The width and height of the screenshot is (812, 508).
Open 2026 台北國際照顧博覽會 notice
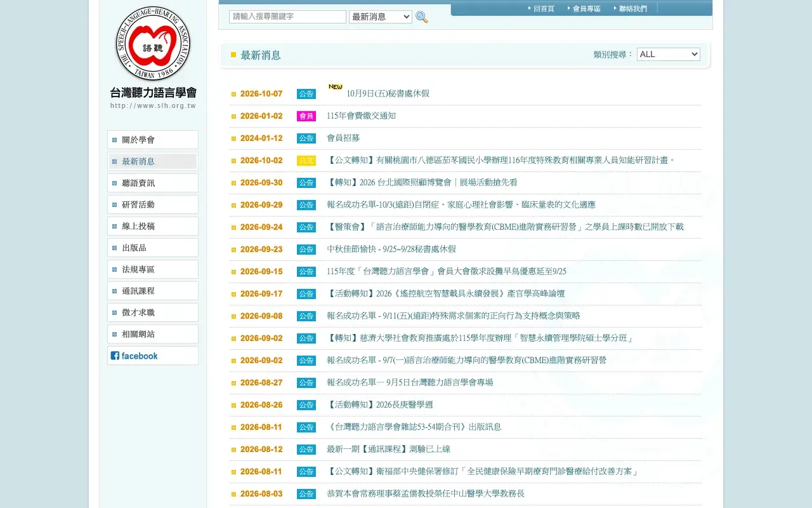(422, 183)
